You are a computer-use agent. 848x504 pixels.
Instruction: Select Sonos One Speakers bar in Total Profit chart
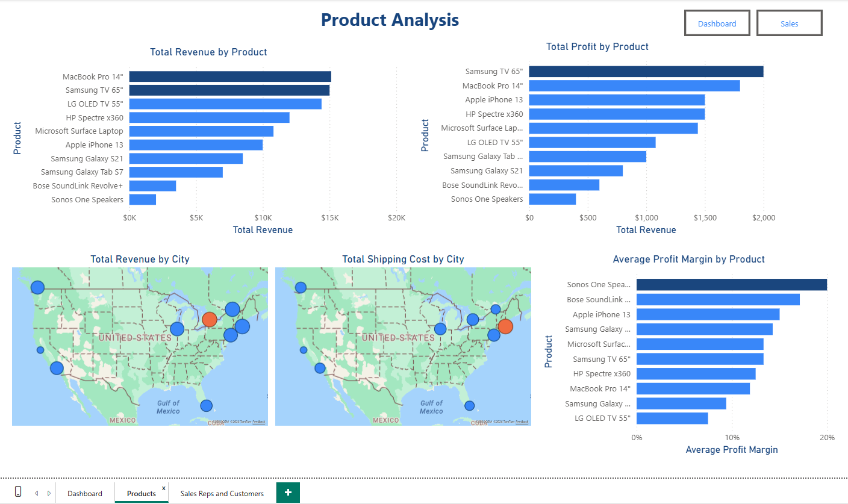(x=552, y=199)
